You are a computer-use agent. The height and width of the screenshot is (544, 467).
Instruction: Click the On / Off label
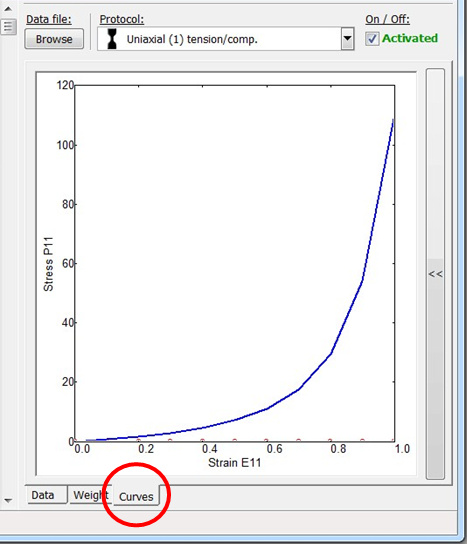point(387,19)
